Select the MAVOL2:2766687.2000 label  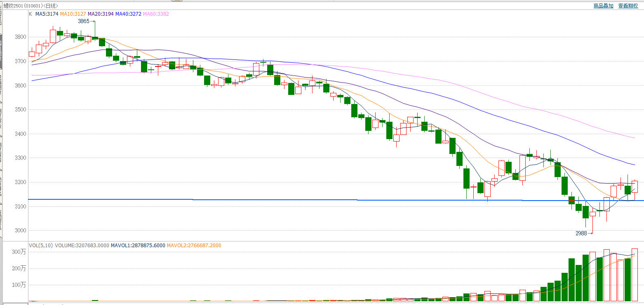[x=194, y=246]
